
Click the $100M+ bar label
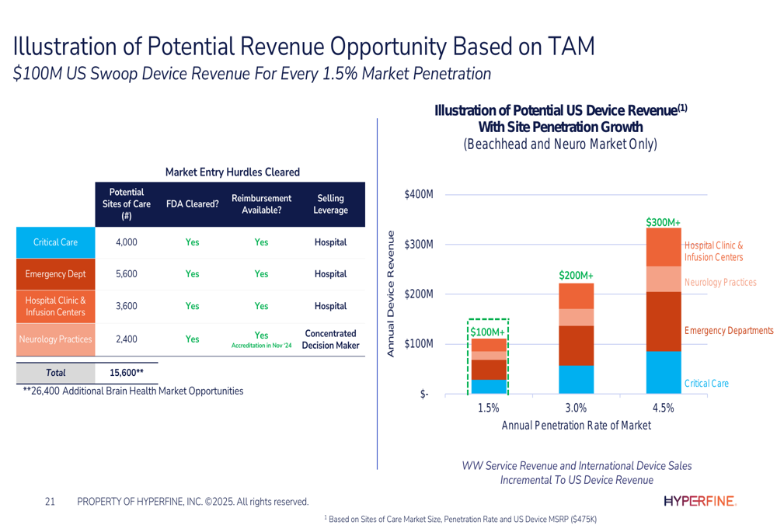[488, 332]
